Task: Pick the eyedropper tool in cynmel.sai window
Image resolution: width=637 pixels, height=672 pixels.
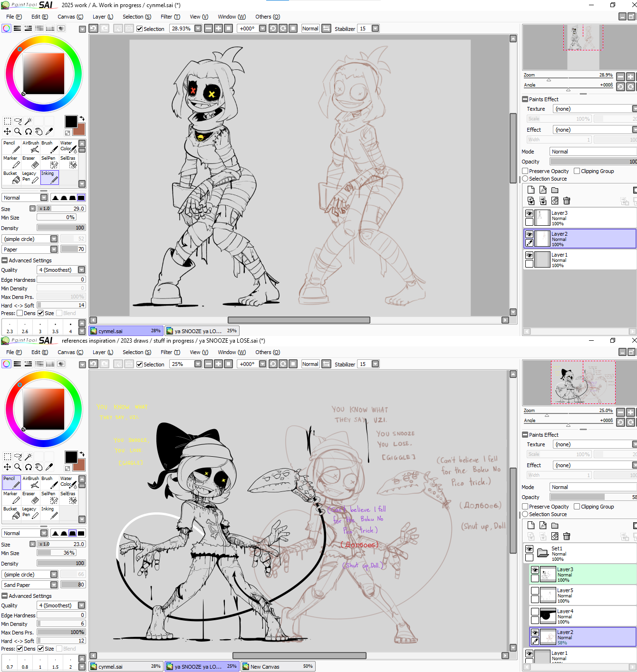Action: [x=49, y=132]
